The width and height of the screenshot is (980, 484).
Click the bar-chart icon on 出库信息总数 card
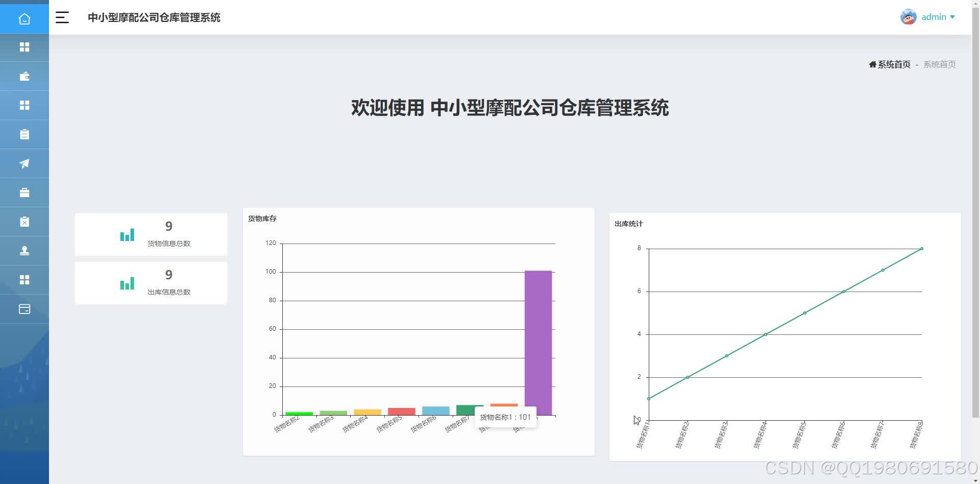pos(127,283)
